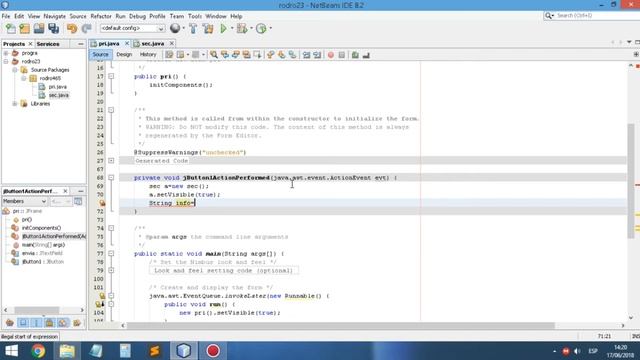The image size is (640, 360).
Task: Click Find Previous Occurrence editor icon
Action: 224,55
